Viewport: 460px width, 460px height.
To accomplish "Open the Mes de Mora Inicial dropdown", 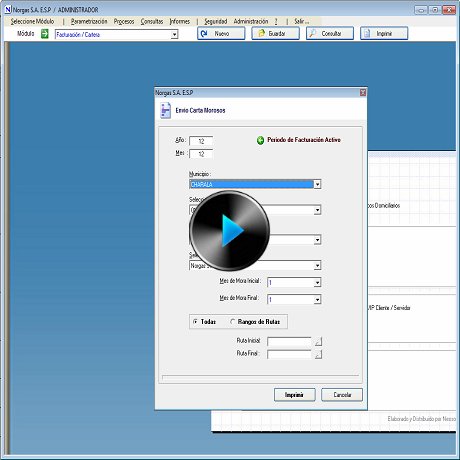I will [317, 283].
